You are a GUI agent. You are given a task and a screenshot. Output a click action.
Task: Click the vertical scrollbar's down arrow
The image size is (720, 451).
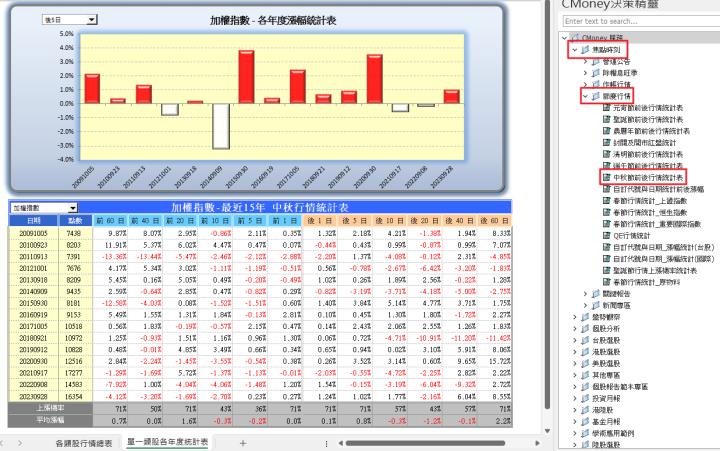tap(547, 431)
